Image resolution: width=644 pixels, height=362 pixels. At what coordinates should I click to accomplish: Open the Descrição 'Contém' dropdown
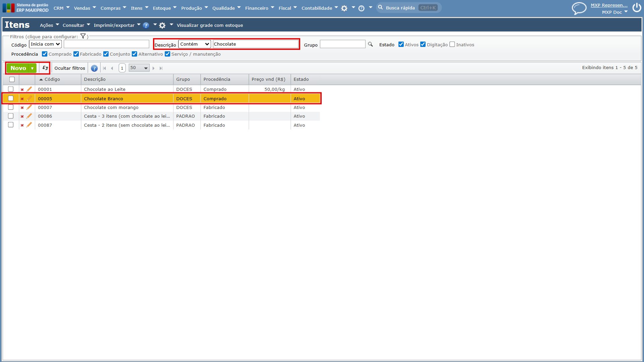[x=195, y=44]
